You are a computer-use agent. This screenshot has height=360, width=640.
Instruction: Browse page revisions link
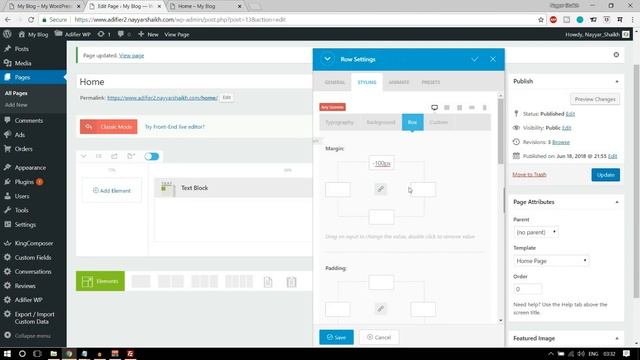point(561,142)
